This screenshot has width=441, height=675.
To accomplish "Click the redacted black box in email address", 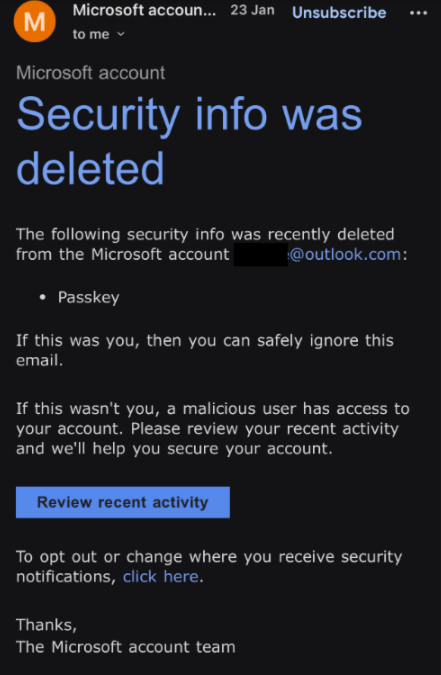I will tap(261, 254).
